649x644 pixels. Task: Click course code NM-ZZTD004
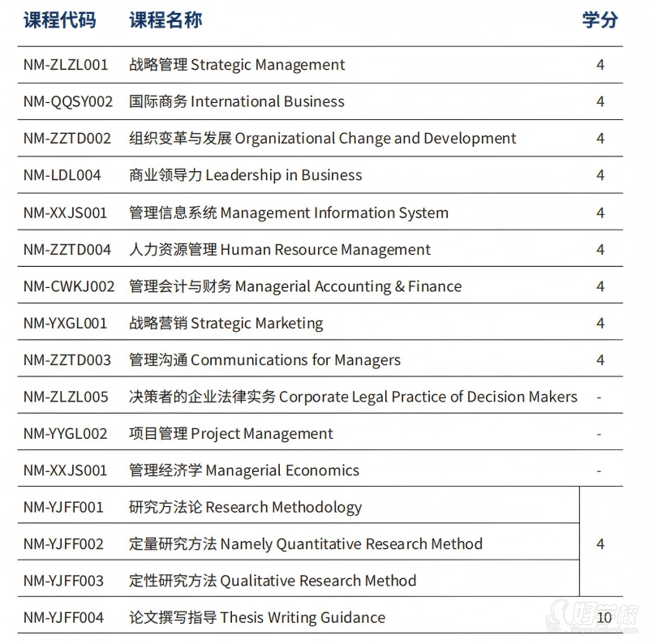pos(67,250)
